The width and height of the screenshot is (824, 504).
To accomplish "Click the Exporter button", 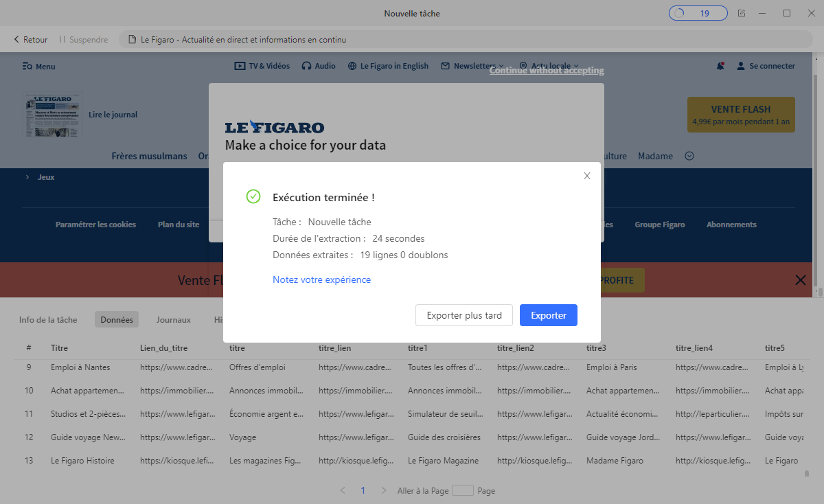I will pyautogui.click(x=549, y=315).
